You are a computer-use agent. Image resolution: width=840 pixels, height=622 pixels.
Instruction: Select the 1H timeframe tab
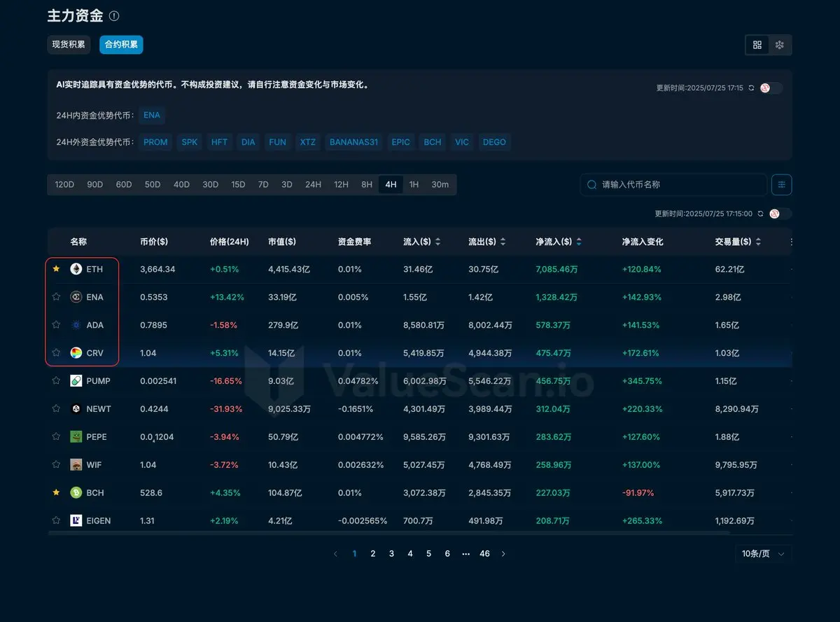pyautogui.click(x=414, y=185)
